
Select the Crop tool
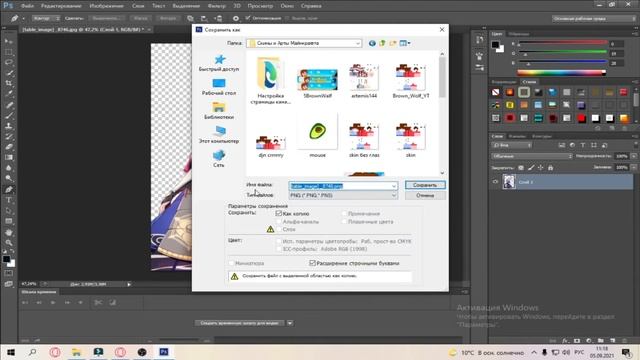tap(9, 83)
